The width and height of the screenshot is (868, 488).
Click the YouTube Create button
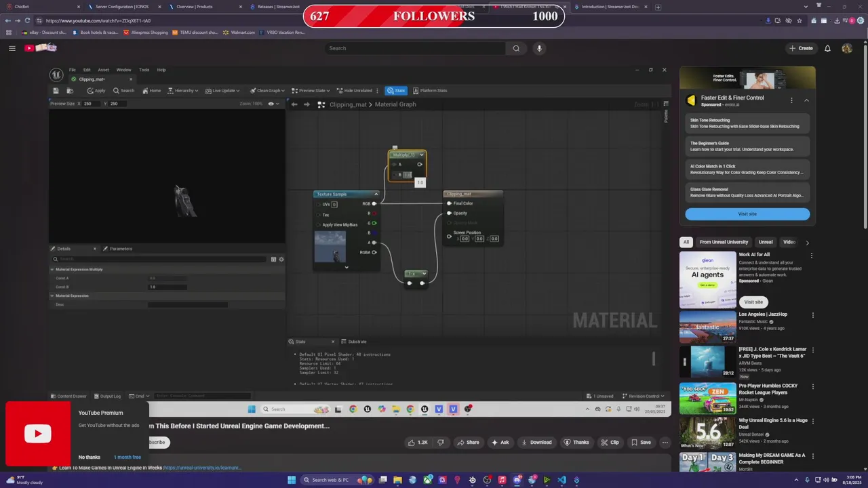[801, 48]
